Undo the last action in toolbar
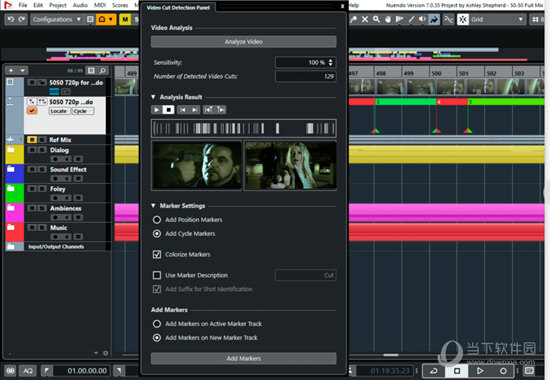This screenshot has width=550, height=380. tap(11, 19)
